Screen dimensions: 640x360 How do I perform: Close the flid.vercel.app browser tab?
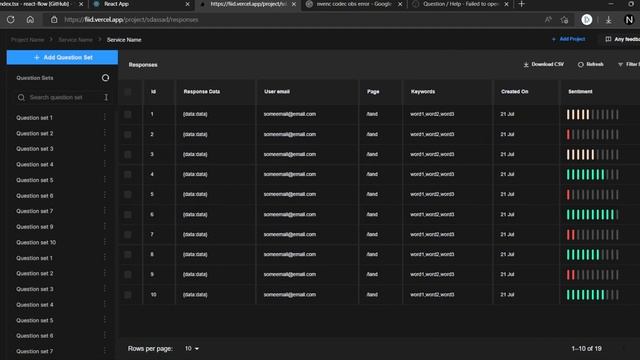pyautogui.click(x=294, y=4)
